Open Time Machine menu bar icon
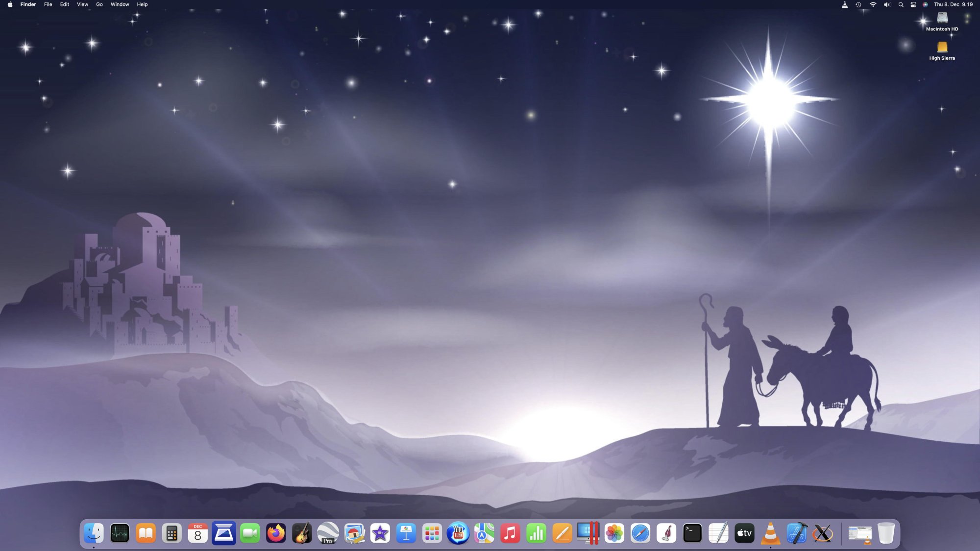 [x=858, y=4]
